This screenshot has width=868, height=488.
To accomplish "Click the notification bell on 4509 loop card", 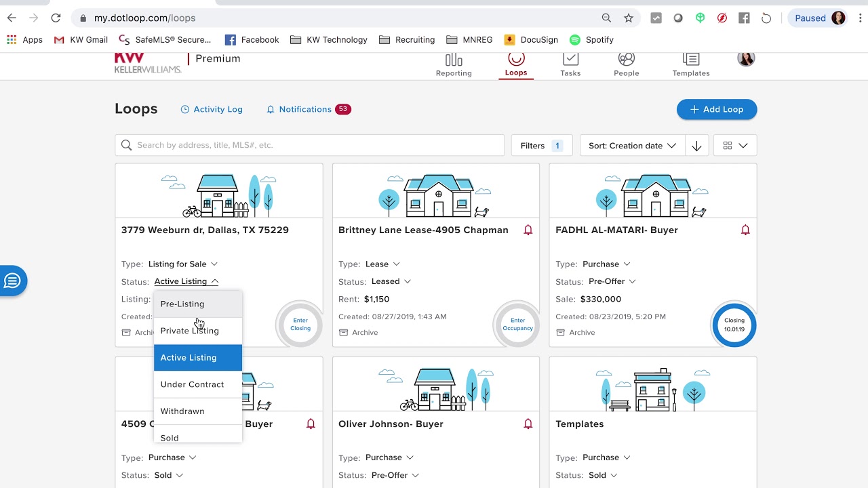I will click(311, 424).
